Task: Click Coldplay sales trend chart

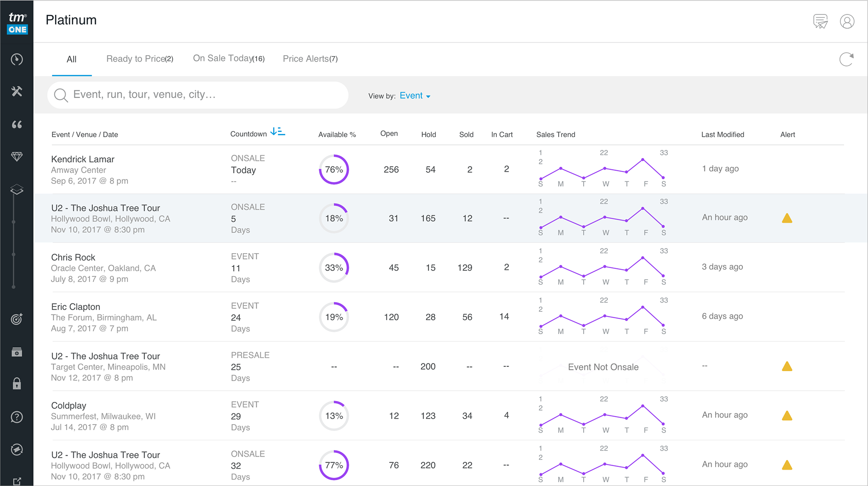Action: click(x=602, y=415)
